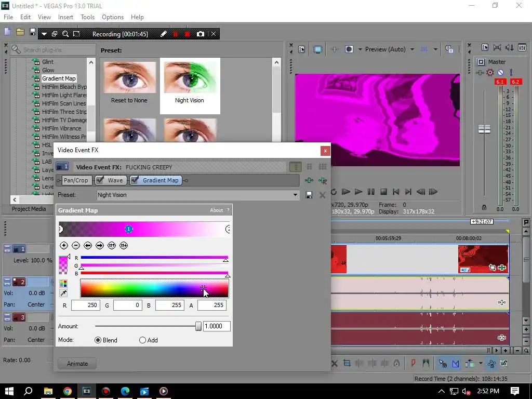532x399 pixels.
Task: Choose the Night Vision preset thumbnail
Action: [x=190, y=86]
